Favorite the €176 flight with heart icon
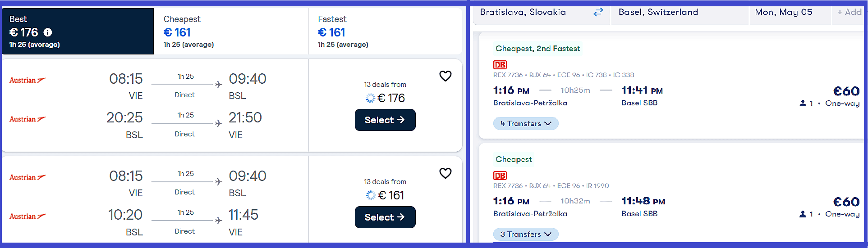Screen dimensions: 868x248 445,76
